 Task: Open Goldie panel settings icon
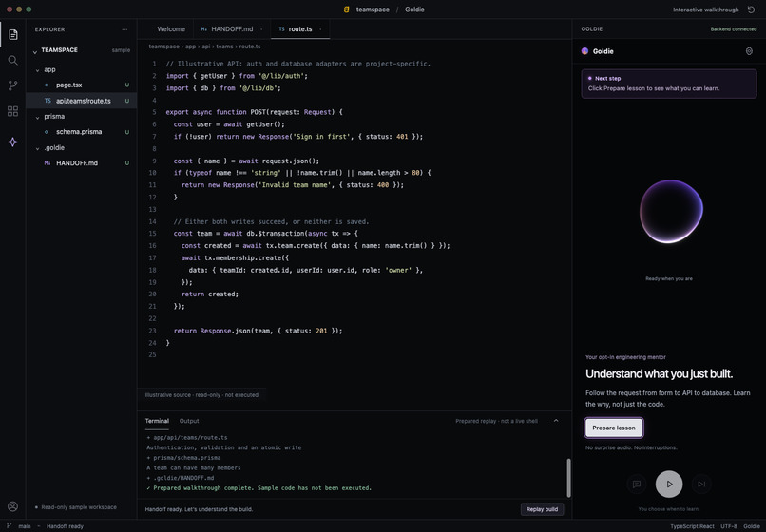(x=749, y=51)
